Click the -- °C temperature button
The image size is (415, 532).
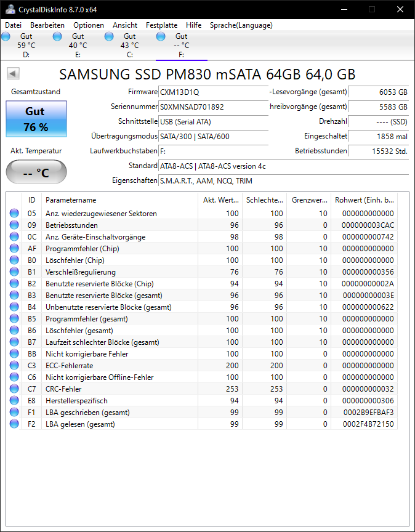pos(36,172)
